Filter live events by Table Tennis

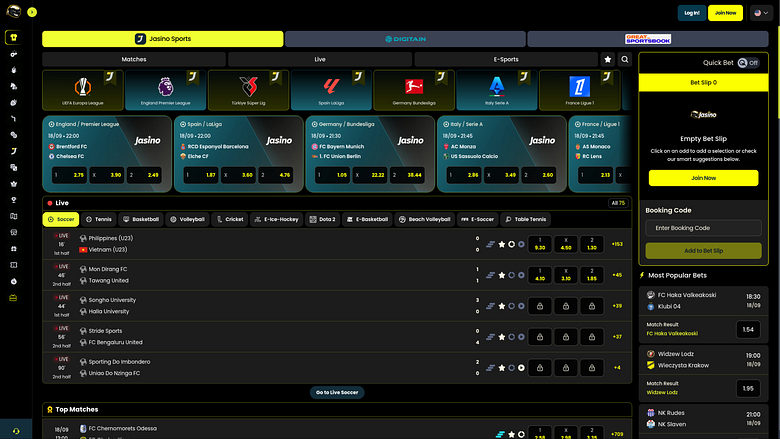(x=525, y=219)
